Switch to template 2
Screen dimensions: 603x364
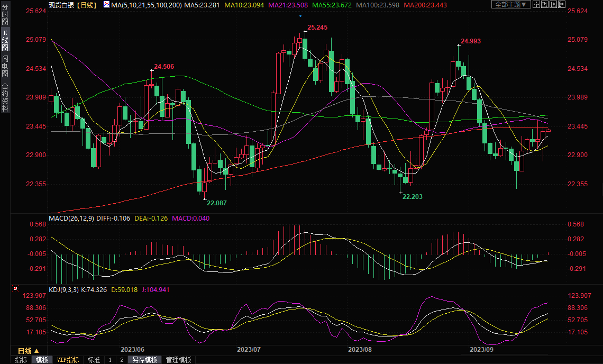121,360
